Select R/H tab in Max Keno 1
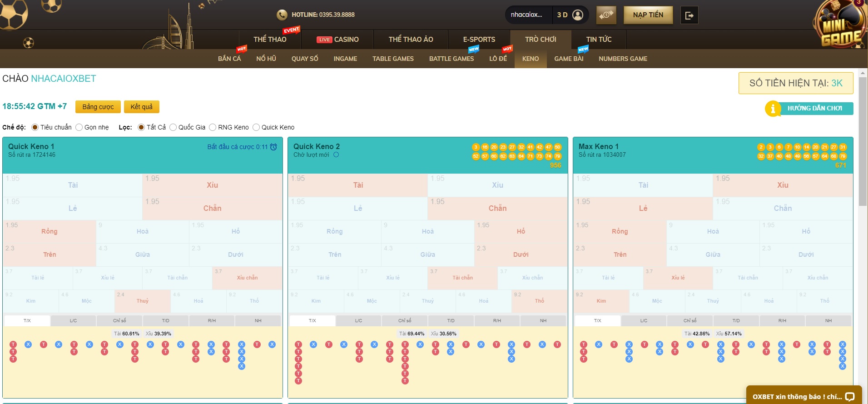 [x=782, y=321]
